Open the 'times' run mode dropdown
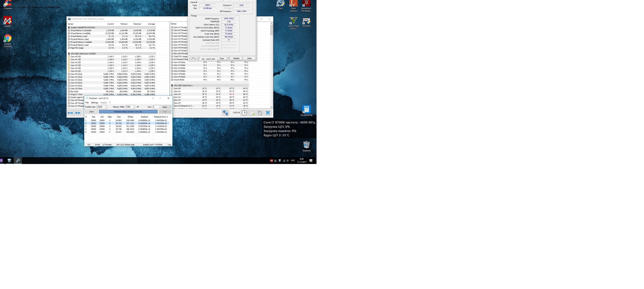Viewport: 644px width, 289px height. point(167,107)
